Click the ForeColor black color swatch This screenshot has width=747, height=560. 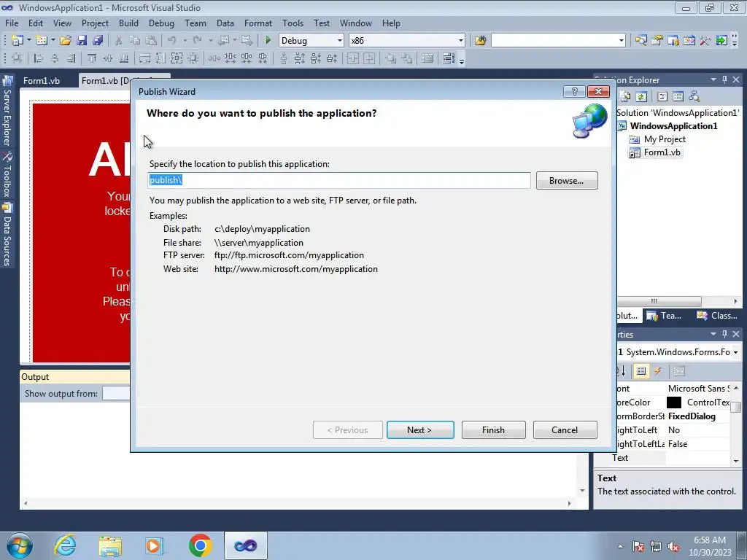click(x=673, y=402)
